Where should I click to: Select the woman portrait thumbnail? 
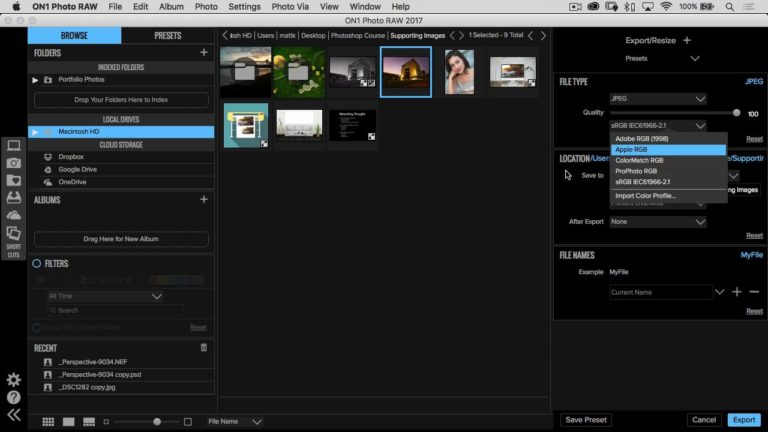tap(459, 72)
